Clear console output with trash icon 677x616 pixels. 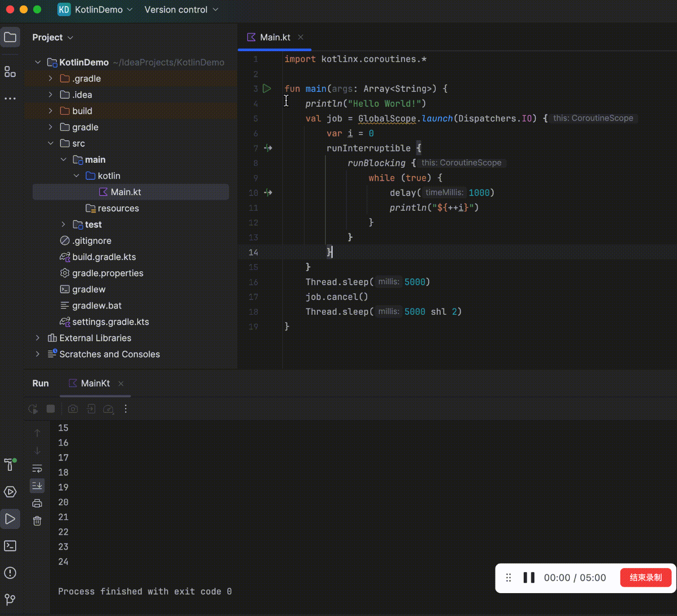pos(37,521)
